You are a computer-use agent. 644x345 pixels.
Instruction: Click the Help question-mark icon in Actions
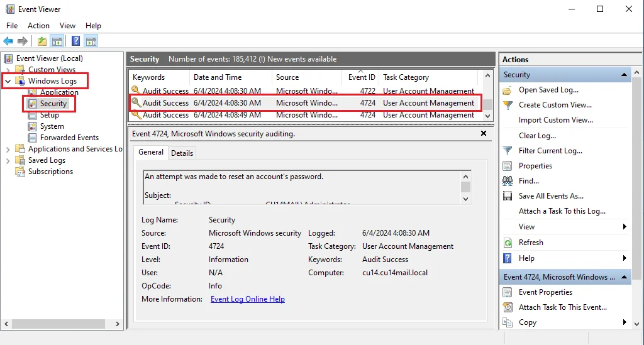pyautogui.click(x=508, y=258)
